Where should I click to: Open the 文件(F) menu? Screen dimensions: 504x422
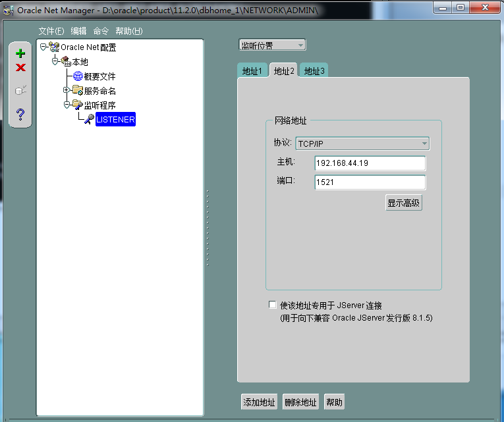(x=51, y=31)
